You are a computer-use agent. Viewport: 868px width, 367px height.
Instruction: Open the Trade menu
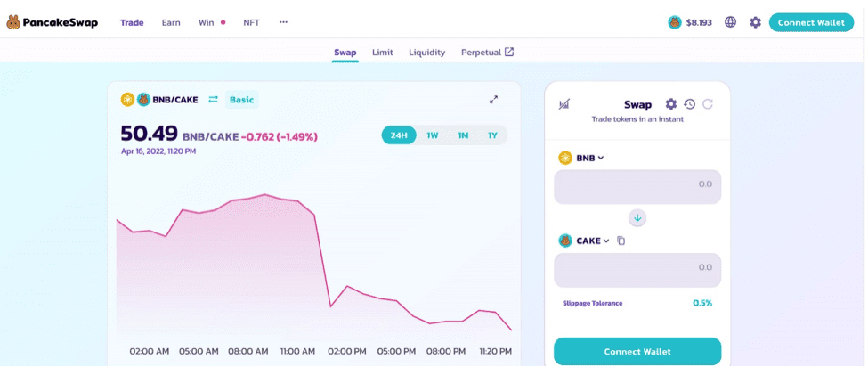132,22
